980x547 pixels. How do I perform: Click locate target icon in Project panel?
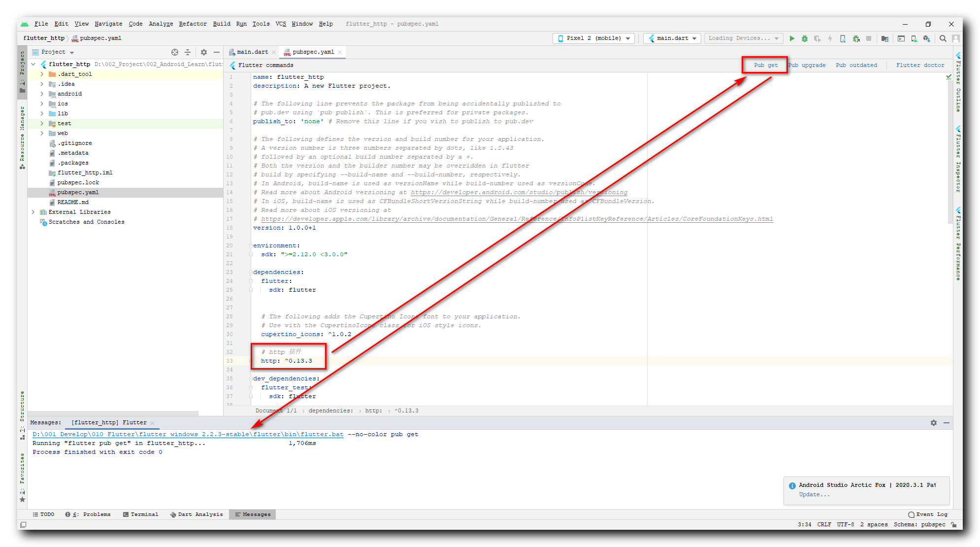(x=174, y=52)
